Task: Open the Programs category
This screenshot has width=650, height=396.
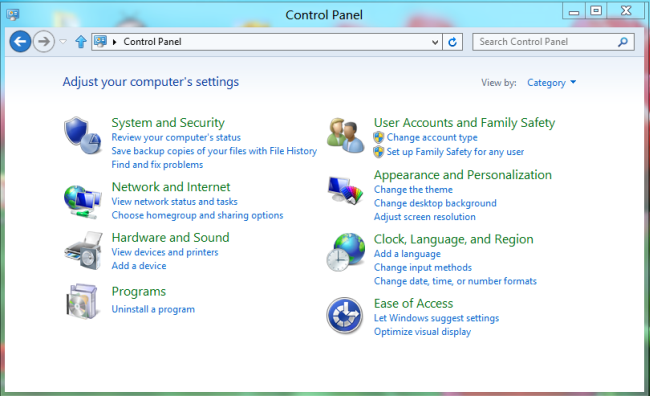Action: [138, 292]
